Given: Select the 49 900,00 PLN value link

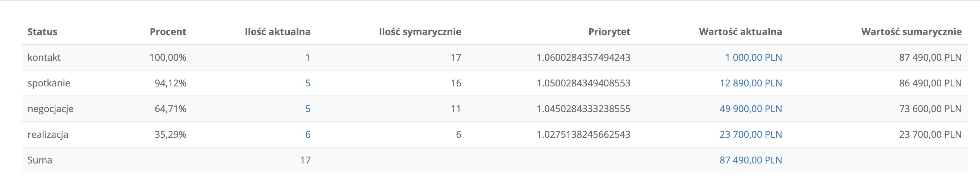Looking at the screenshot, I should click(751, 108).
